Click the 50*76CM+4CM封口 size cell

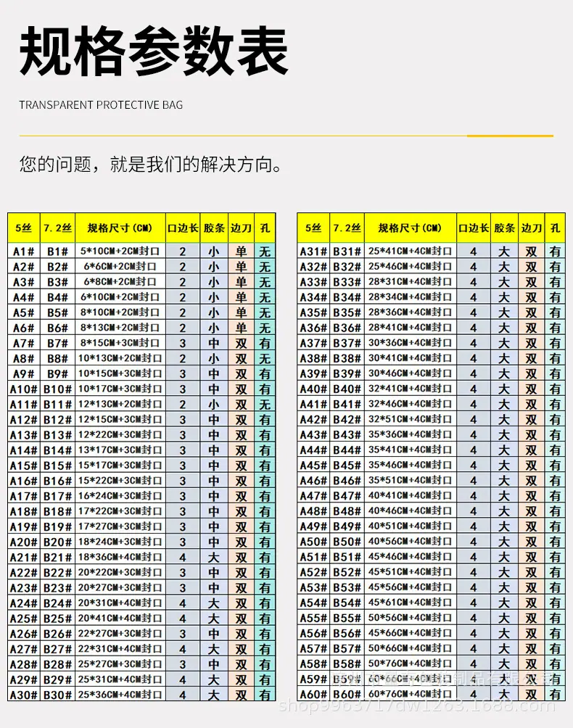pos(410,664)
